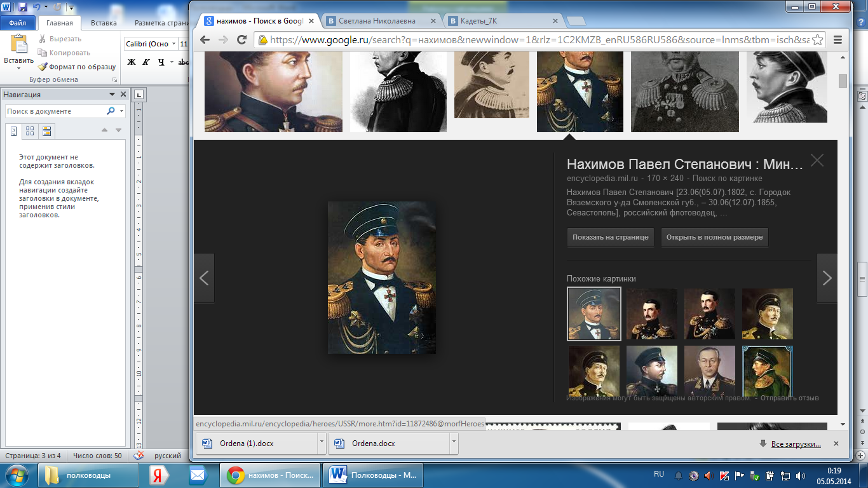Click the Показать на странице button

610,237
